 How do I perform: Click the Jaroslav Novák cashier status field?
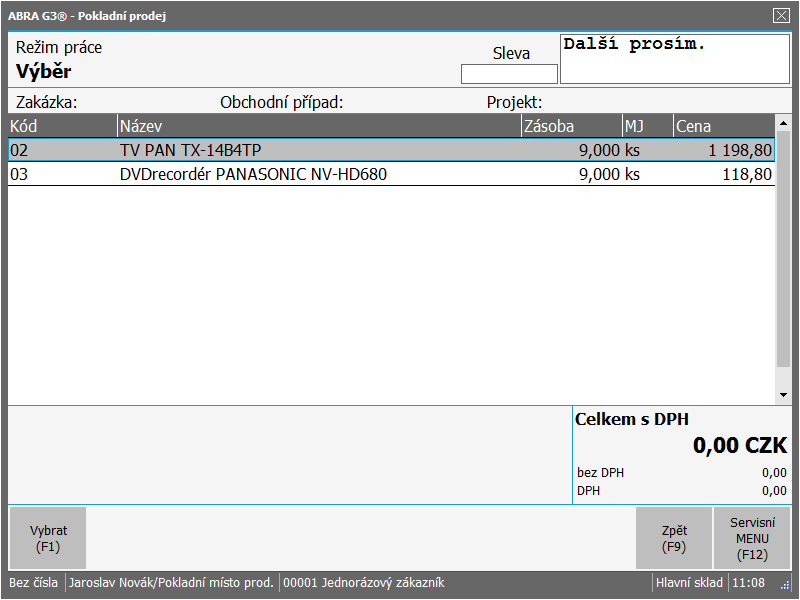tap(171, 583)
